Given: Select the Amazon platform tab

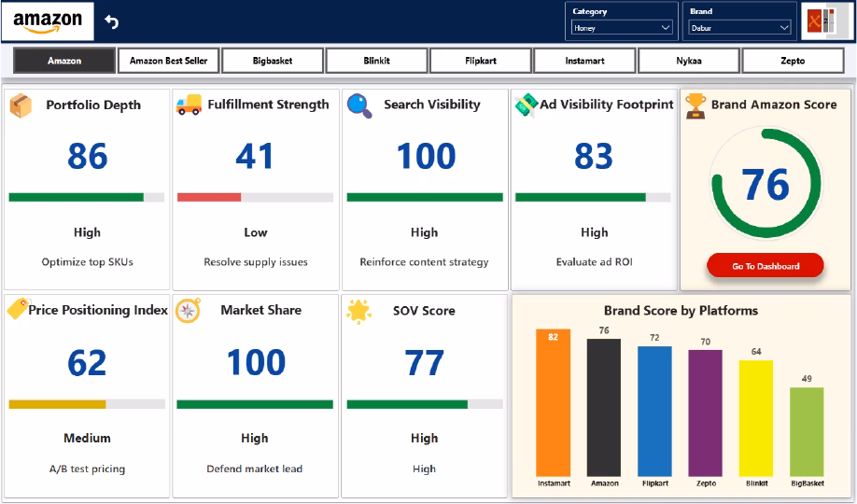Looking at the screenshot, I should (x=64, y=61).
